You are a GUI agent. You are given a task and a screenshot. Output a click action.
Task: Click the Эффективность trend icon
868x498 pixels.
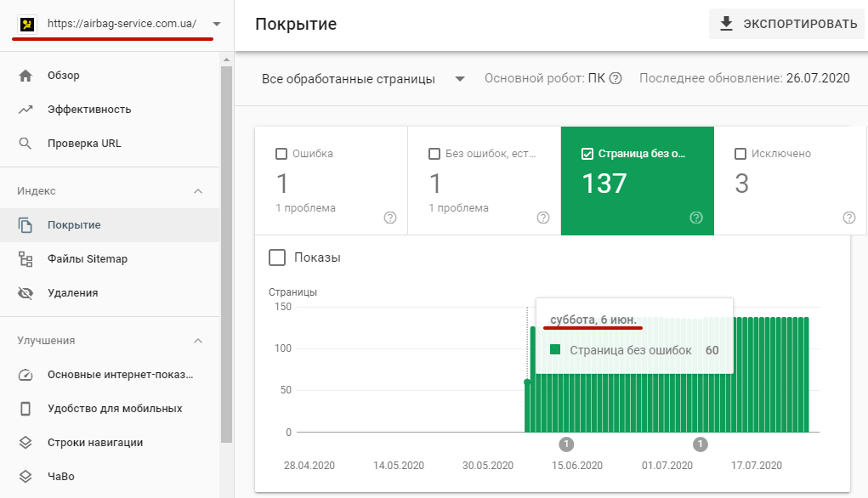point(26,110)
